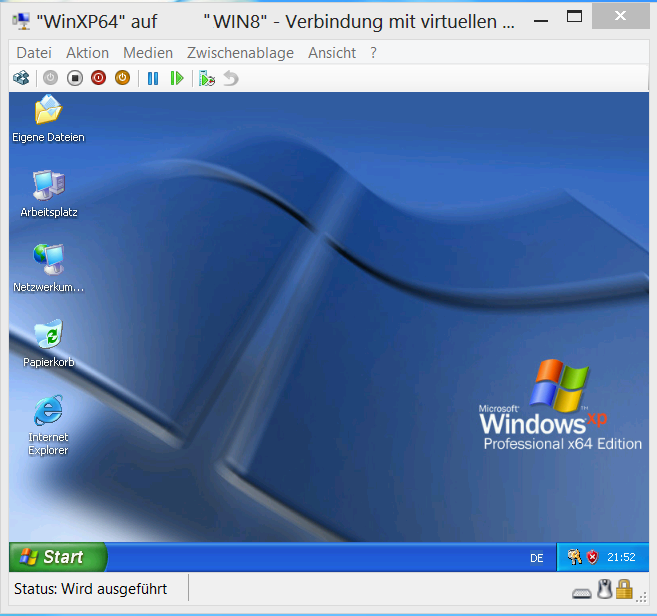Open the Zwischenablage menu
657x616 pixels.
(240, 53)
